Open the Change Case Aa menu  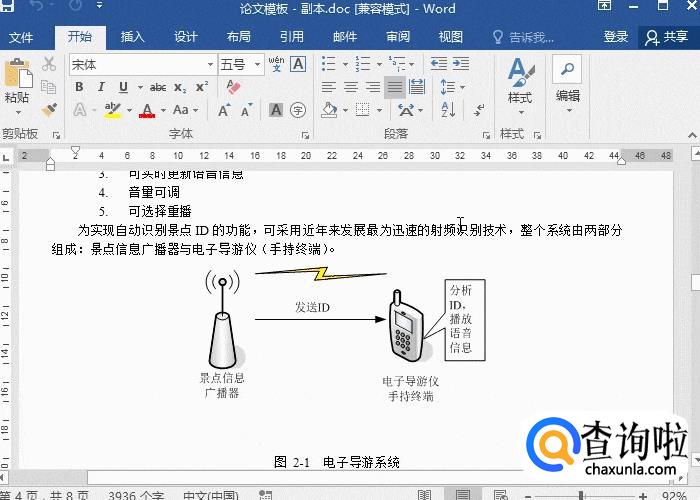[185, 110]
